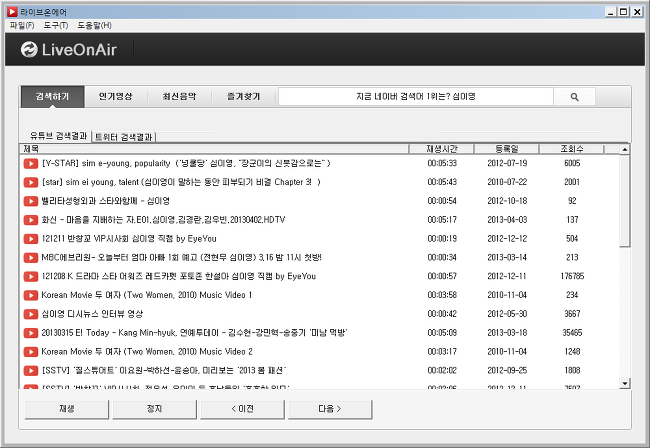650x448 pixels.
Task: Click play icon for Y-STAR sim e-young video
Action: tap(31, 163)
